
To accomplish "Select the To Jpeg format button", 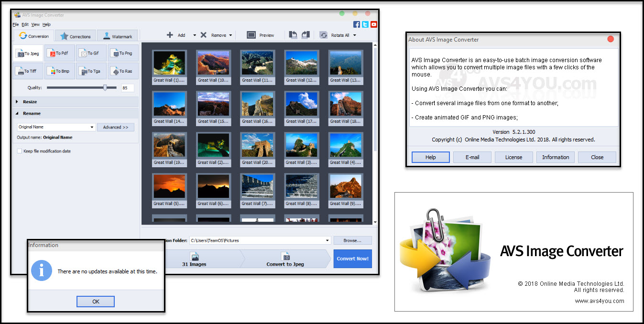I will [x=28, y=54].
